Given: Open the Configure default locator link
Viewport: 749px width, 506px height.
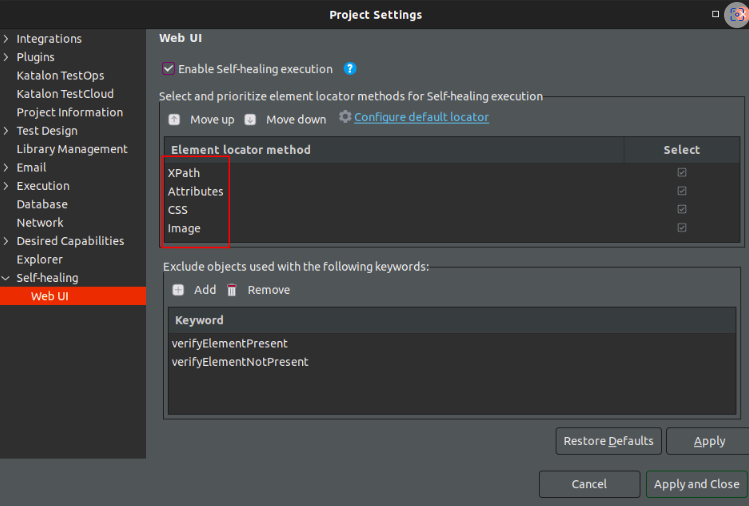Looking at the screenshot, I should point(421,117).
